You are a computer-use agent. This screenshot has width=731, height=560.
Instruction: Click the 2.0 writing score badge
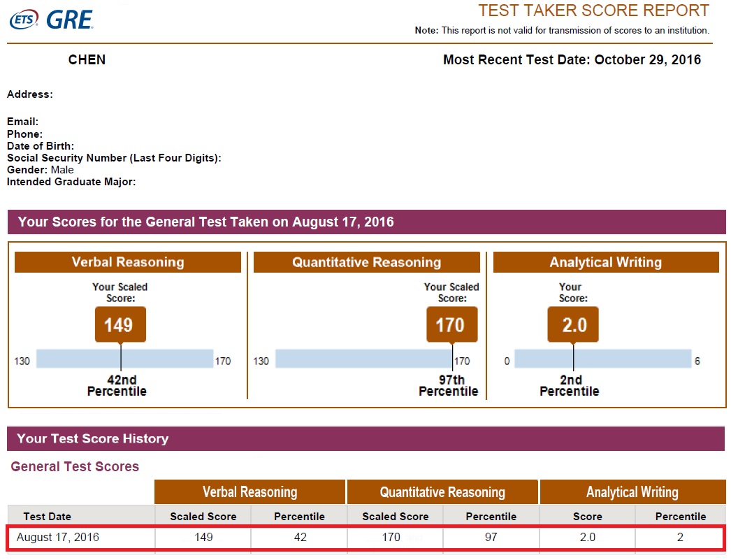(x=573, y=324)
